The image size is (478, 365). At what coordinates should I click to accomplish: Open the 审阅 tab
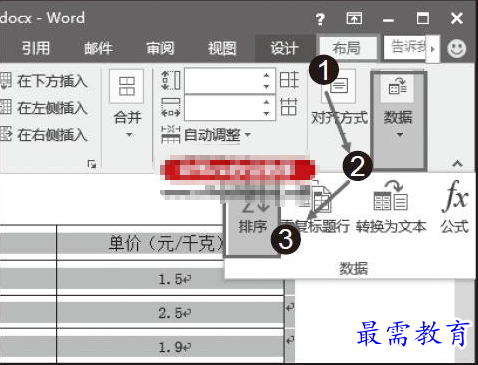point(160,48)
